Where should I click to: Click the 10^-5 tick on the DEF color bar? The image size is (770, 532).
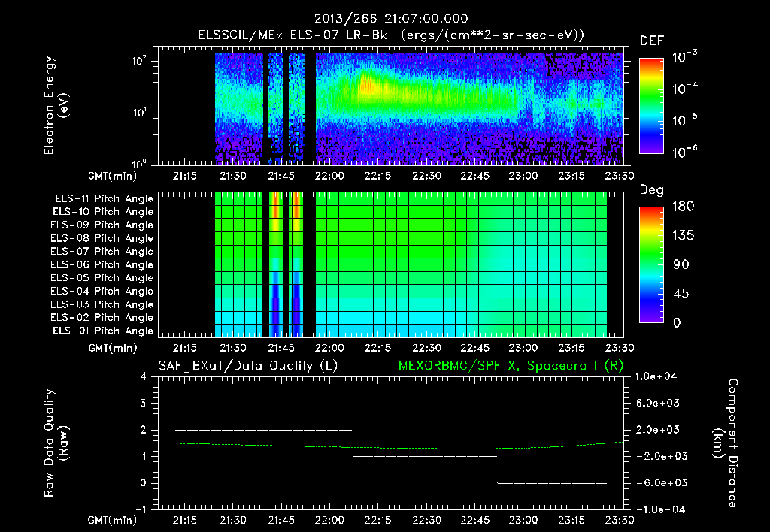[684, 120]
